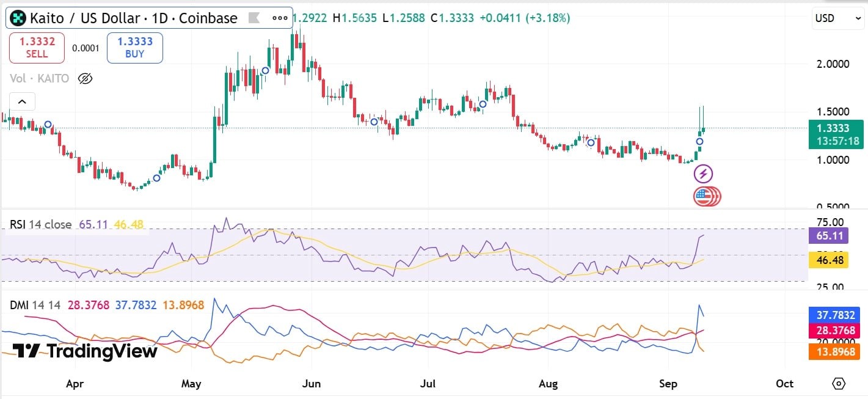Click the purple lightning event icon
Image resolution: width=868 pixels, height=399 pixels.
(703, 174)
